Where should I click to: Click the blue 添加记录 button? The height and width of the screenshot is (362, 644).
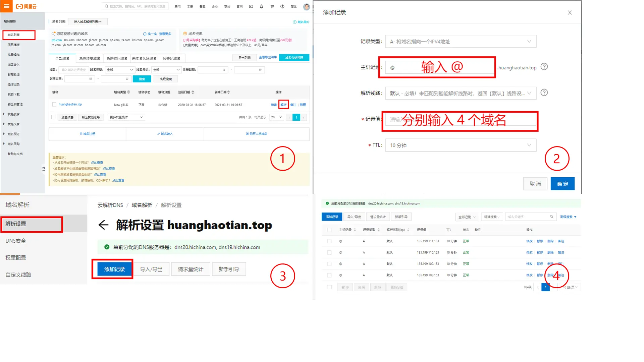tap(114, 269)
